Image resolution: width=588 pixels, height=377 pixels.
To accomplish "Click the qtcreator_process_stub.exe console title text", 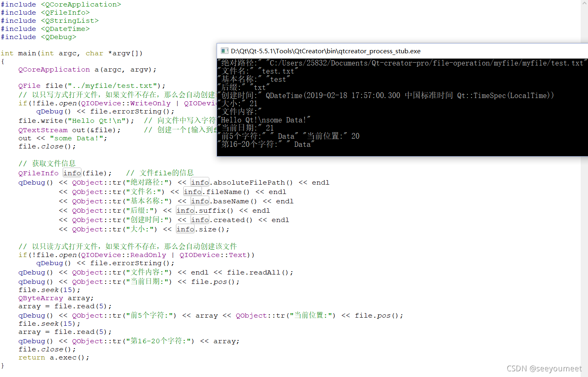I will [x=326, y=51].
